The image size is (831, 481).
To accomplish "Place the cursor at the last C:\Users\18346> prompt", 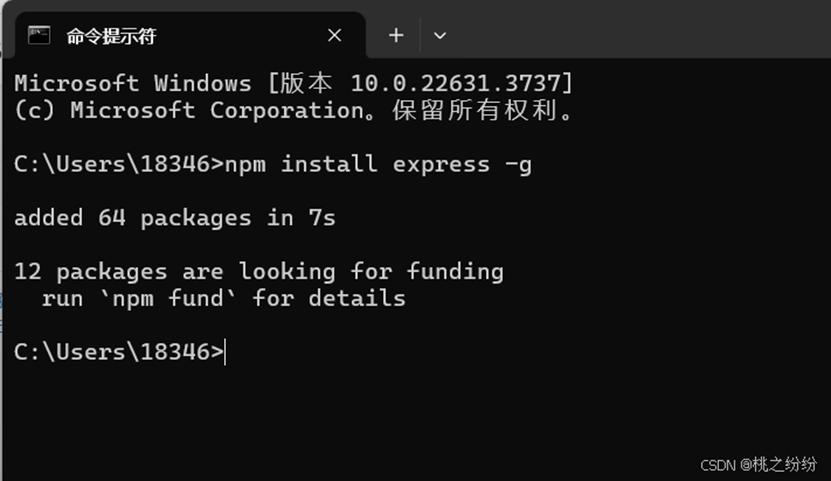I will click(226, 352).
